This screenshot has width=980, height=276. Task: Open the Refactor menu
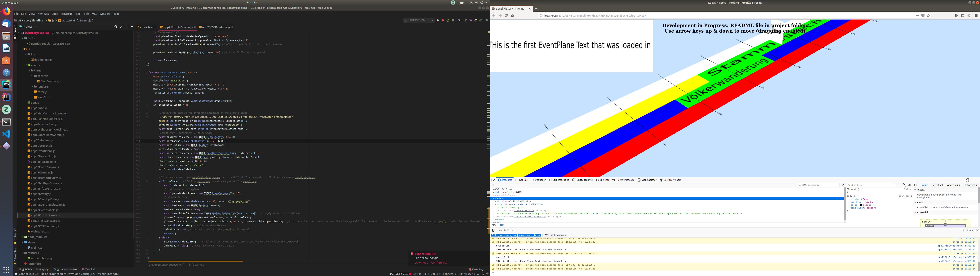(x=66, y=14)
